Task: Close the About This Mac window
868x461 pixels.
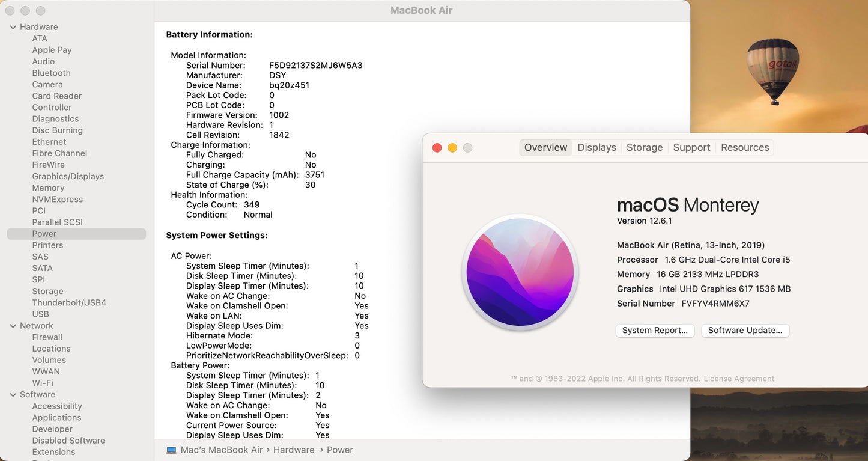Action: 437,148
